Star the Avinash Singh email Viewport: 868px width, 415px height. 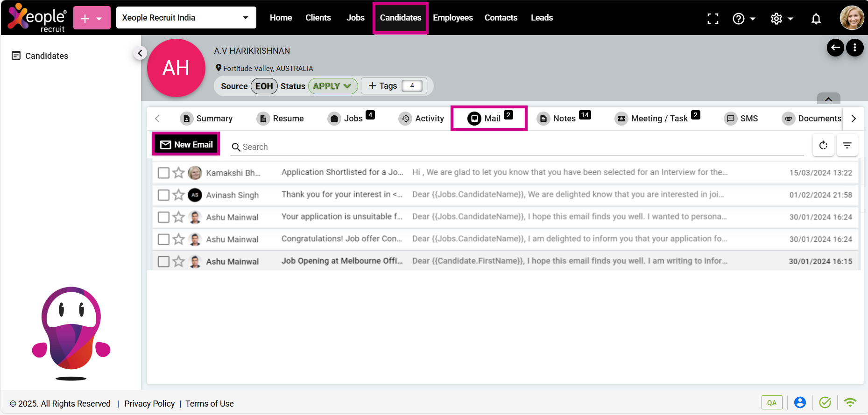point(178,195)
